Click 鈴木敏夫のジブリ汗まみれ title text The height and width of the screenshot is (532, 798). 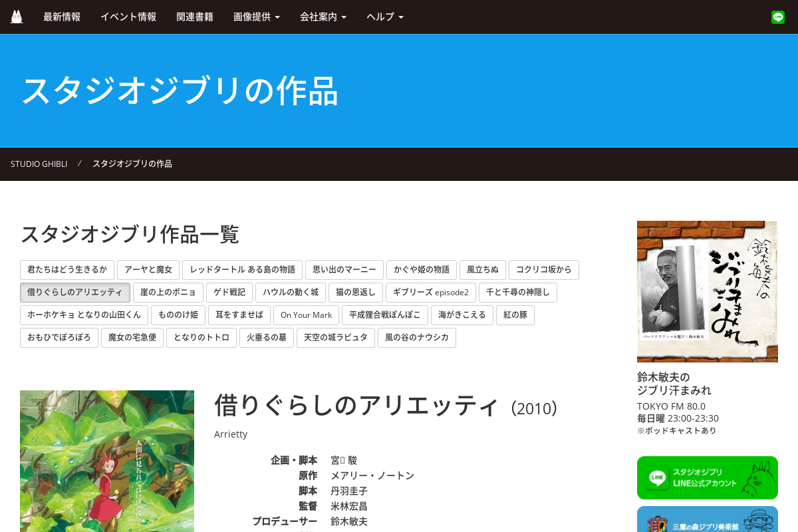pos(674,383)
